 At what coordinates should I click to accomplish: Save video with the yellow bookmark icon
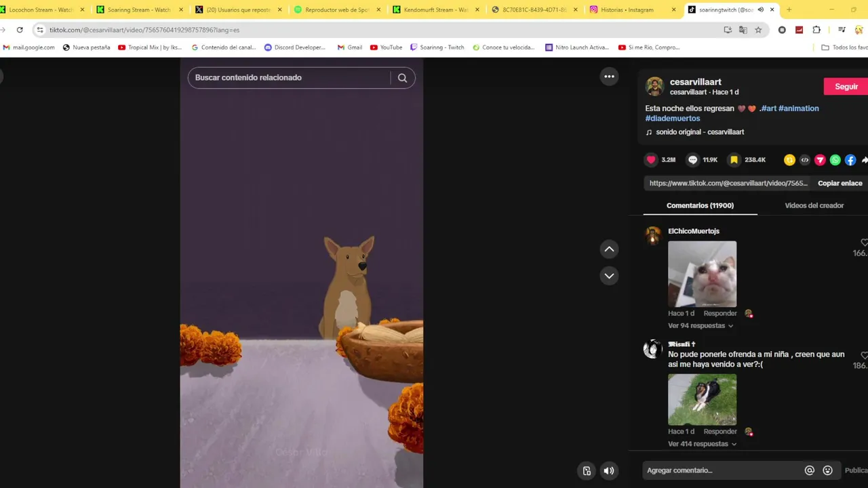734,160
